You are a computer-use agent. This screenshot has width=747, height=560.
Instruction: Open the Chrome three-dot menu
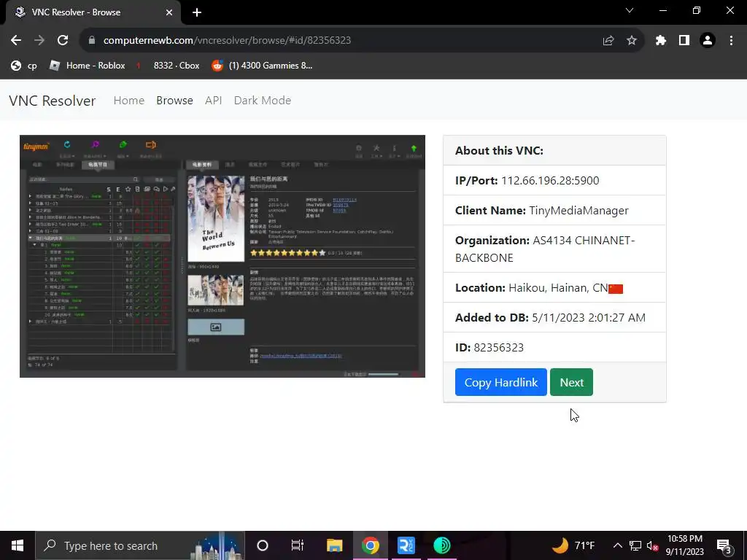point(731,41)
